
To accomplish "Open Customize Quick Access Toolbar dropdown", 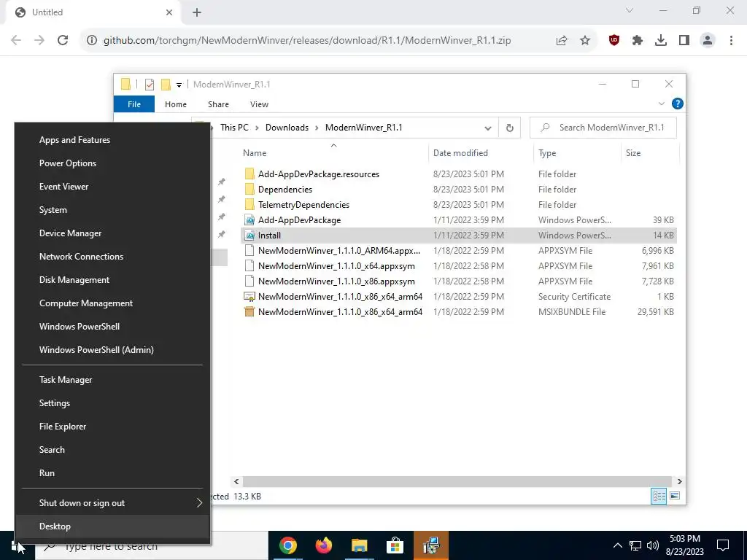I will 179,85.
